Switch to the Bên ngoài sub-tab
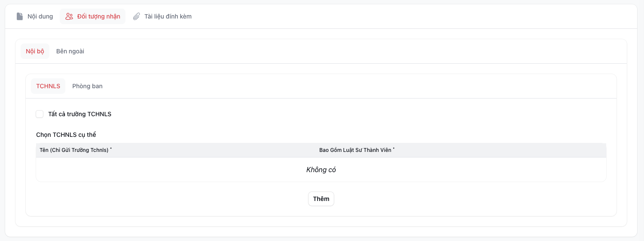Viewport: 644px width, 241px height. [70, 51]
